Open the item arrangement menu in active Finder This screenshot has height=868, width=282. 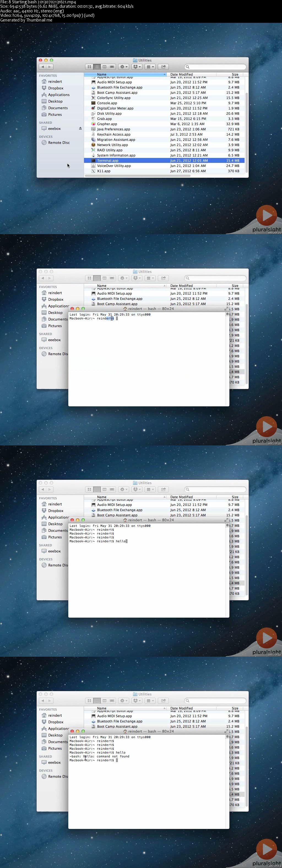pos(150,67)
